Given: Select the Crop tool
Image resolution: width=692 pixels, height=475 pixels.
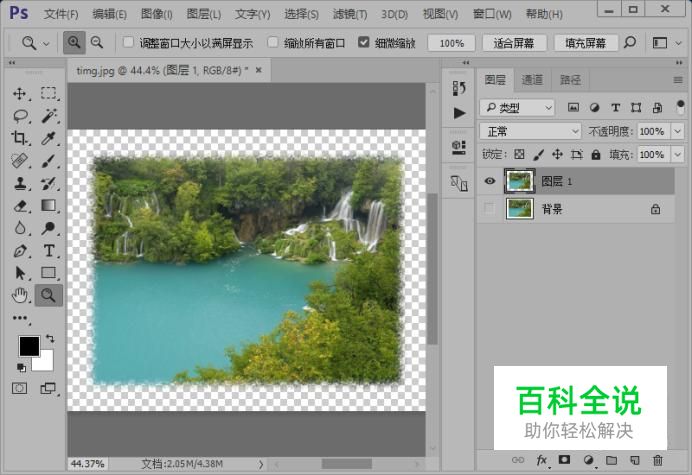Looking at the screenshot, I should 19,138.
